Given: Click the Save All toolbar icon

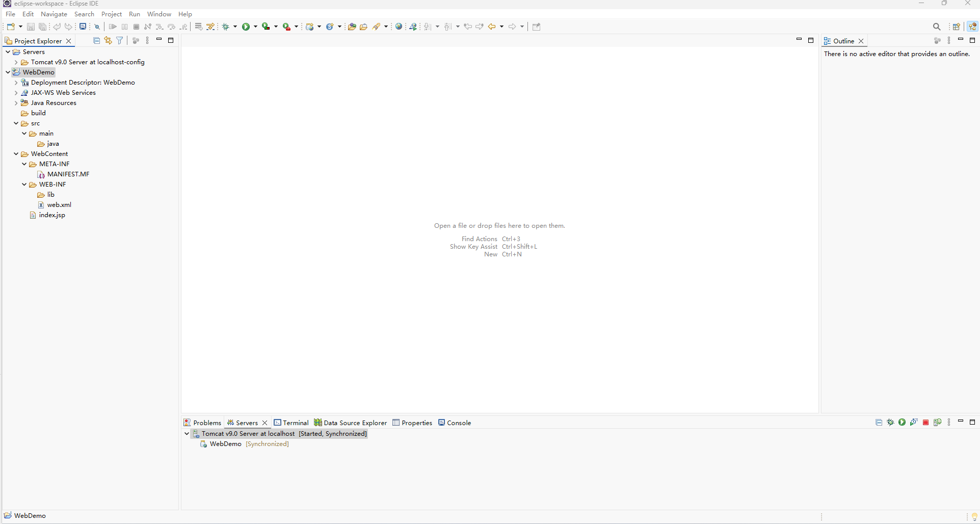Looking at the screenshot, I should point(43,27).
